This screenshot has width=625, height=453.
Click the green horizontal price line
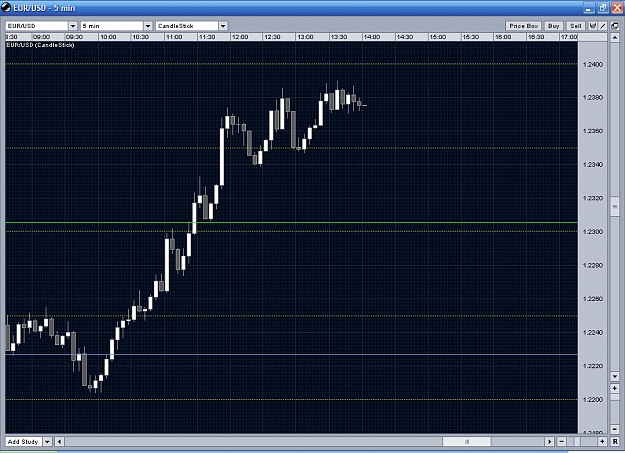pyautogui.click(x=291, y=223)
